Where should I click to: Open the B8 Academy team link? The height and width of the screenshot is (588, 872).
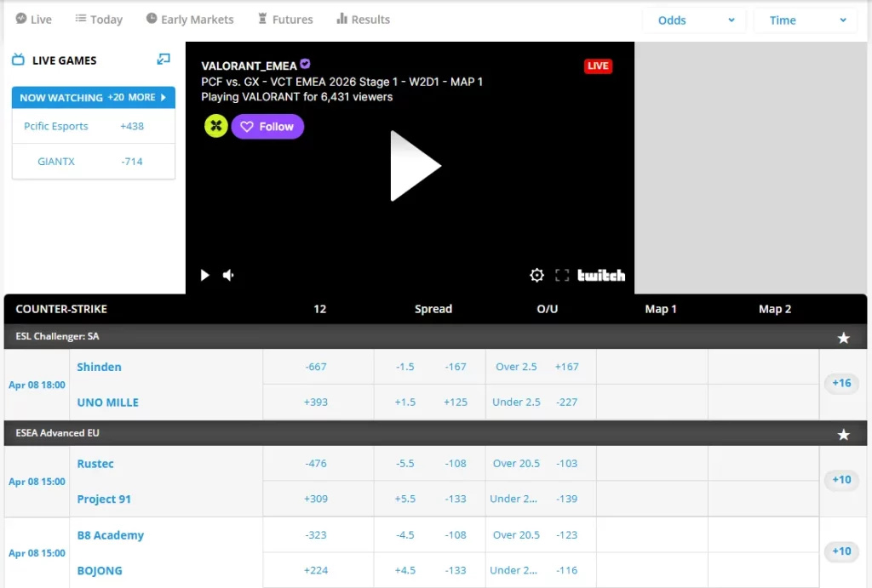(110, 535)
